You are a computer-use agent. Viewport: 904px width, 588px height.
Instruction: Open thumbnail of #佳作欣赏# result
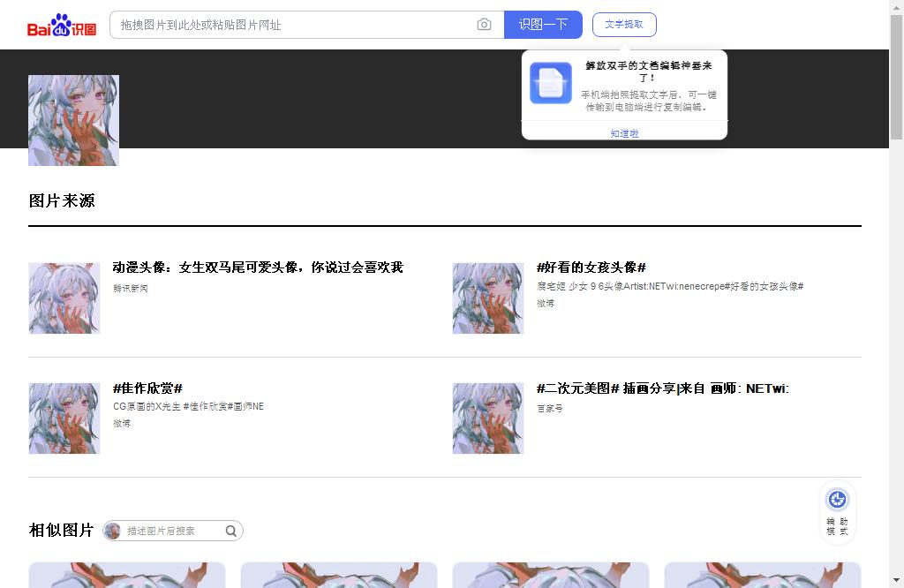tap(64, 418)
